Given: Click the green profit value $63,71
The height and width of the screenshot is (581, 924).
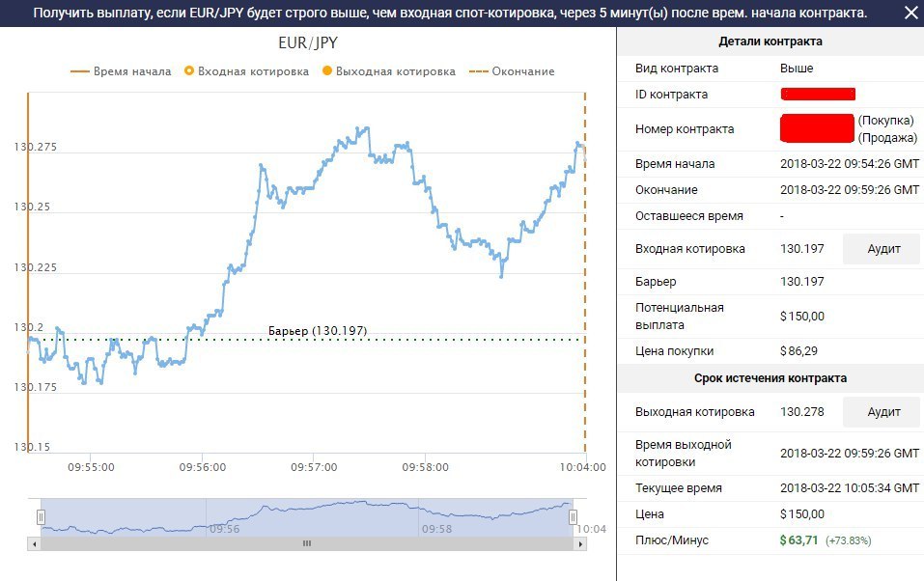Looking at the screenshot, I should (x=798, y=540).
